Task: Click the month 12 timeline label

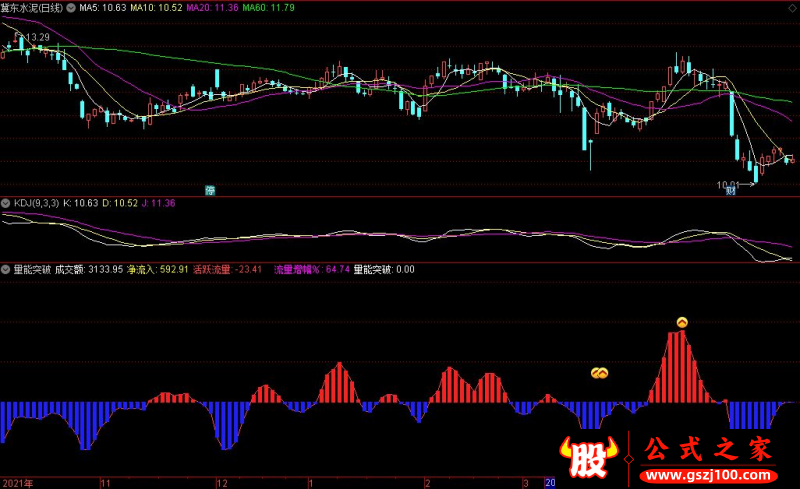Action: [222, 483]
